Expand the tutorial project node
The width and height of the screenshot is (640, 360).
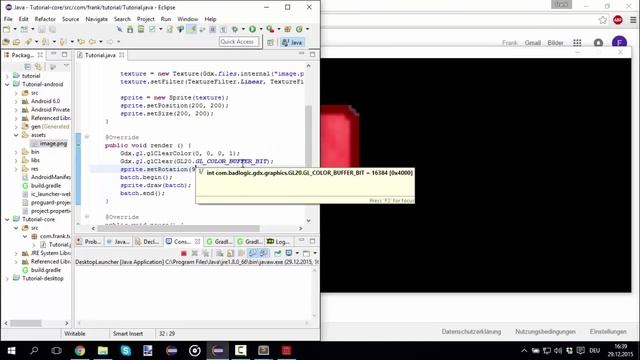7,76
